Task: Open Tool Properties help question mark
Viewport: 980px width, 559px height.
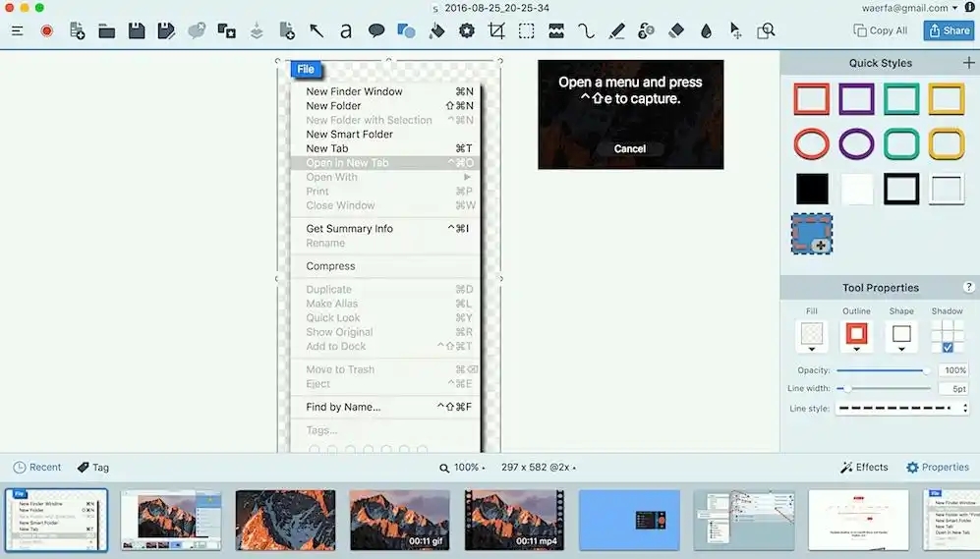Action: coord(968,287)
